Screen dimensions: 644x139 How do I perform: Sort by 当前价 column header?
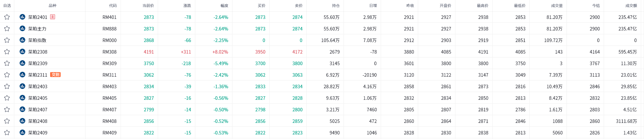coord(148,6)
